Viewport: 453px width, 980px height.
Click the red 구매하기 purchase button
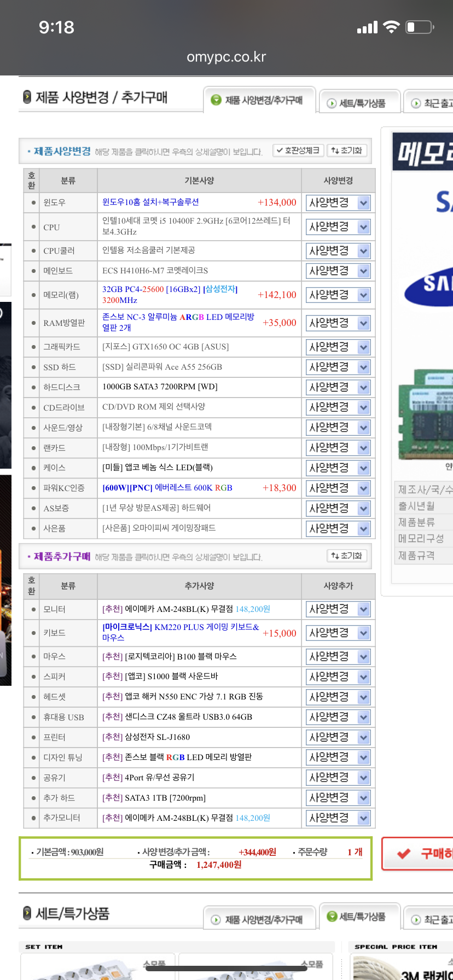point(418,854)
